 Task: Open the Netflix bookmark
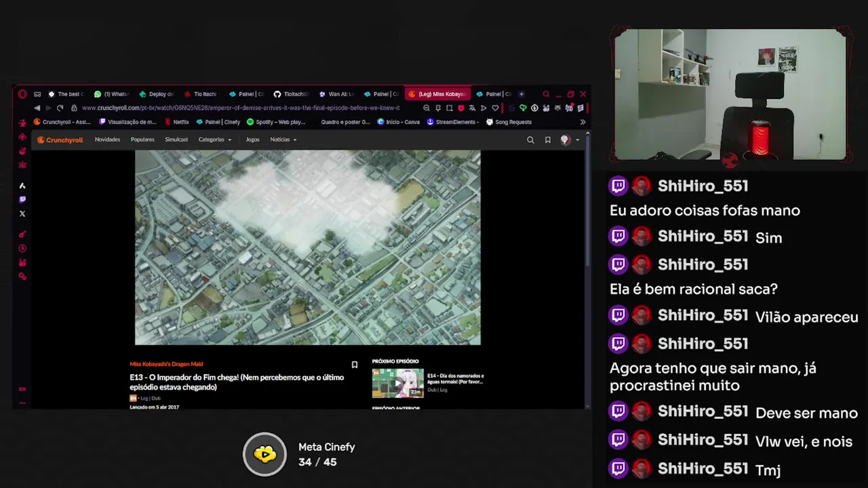[176, 122]
